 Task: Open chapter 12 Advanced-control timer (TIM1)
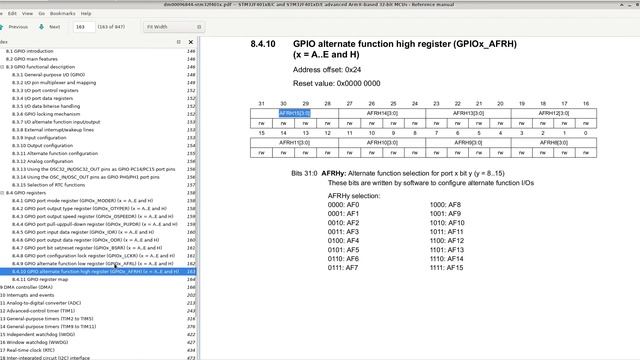tap(38, 311)
